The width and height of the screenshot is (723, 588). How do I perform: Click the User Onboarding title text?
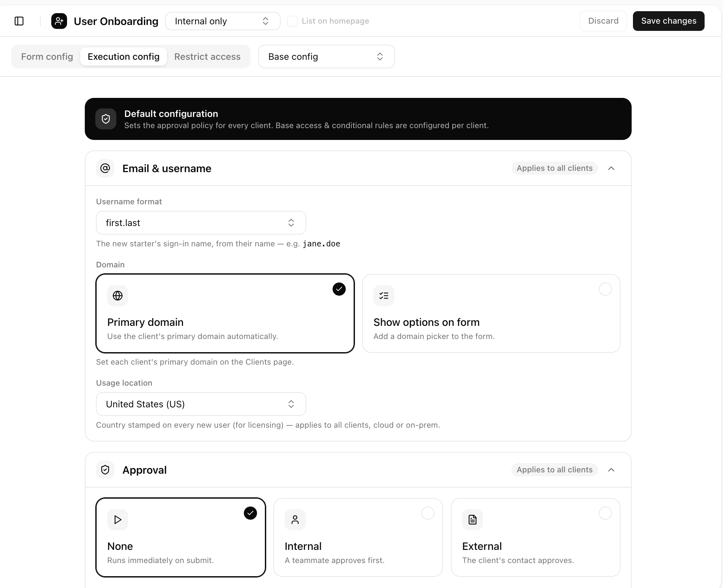(x=116, y=21)
